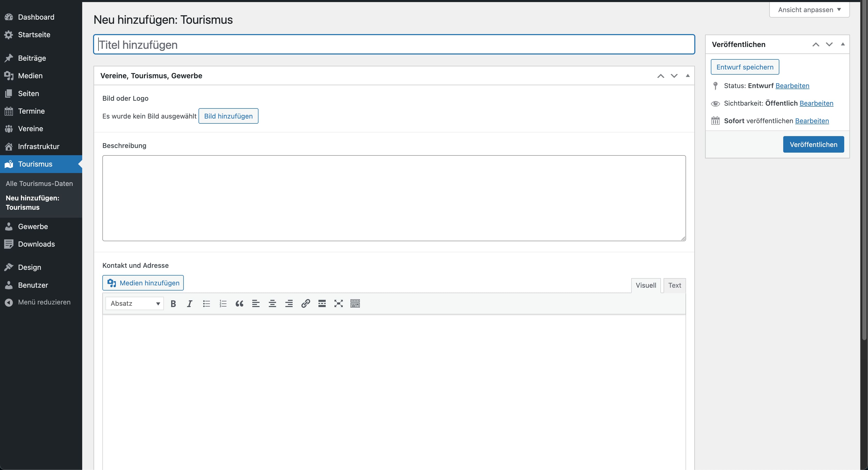Toggle the extended editor toolbar
This screenshot has width=868, height=470.
(x=355, y=303)
